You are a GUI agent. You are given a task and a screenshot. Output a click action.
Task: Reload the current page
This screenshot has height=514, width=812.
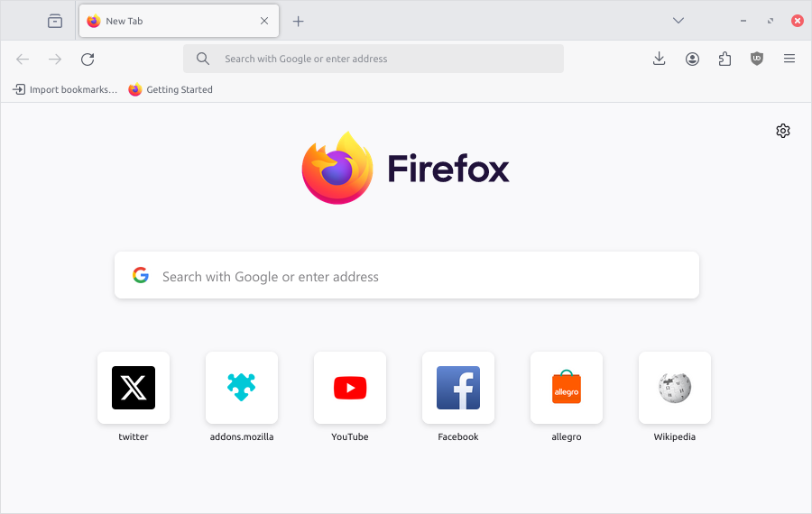pyautogui.click(x=88, y=59)
